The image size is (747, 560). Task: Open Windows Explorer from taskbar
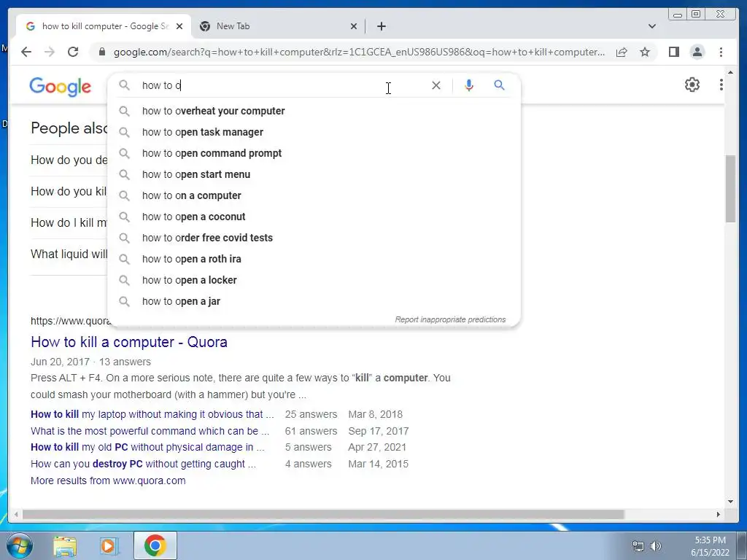(65, 545)
